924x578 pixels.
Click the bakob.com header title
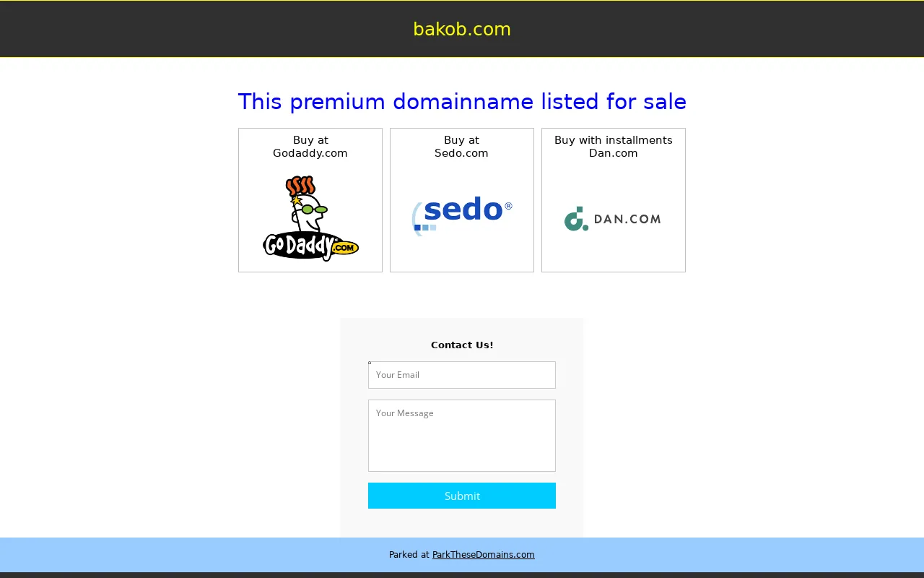pos(462,29)
